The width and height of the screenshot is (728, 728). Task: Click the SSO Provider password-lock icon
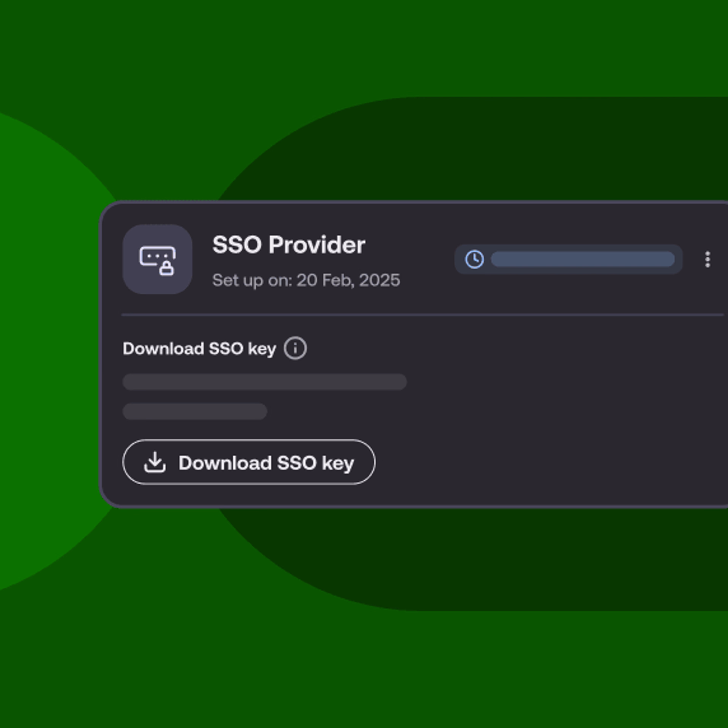click(158, 259)
